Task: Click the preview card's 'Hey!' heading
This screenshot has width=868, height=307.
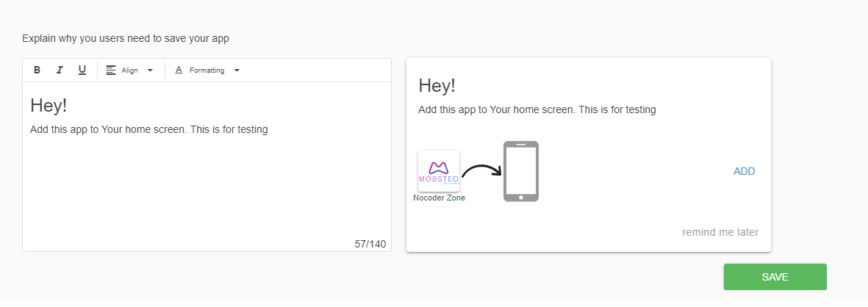Action: [x=437, y=85]
